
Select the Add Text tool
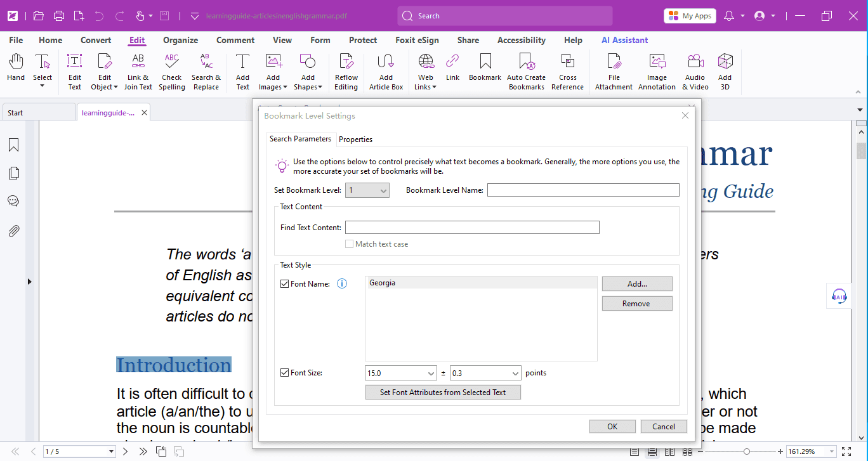click(243, 72)
